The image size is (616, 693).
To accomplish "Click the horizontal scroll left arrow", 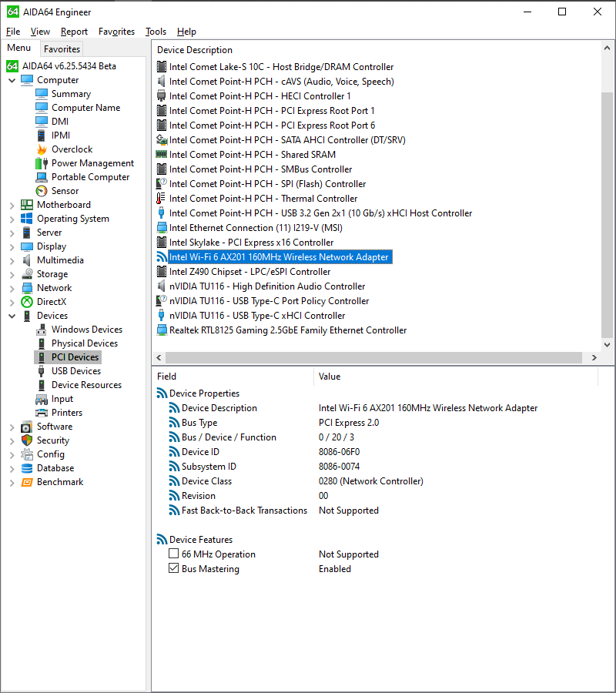I will (159, 357).
